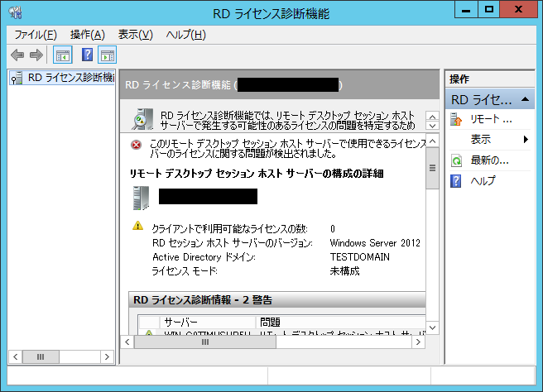Screen dimensions: 543x392
Task: Expand the 表示 submenu arrow
Action: (526, 140)
